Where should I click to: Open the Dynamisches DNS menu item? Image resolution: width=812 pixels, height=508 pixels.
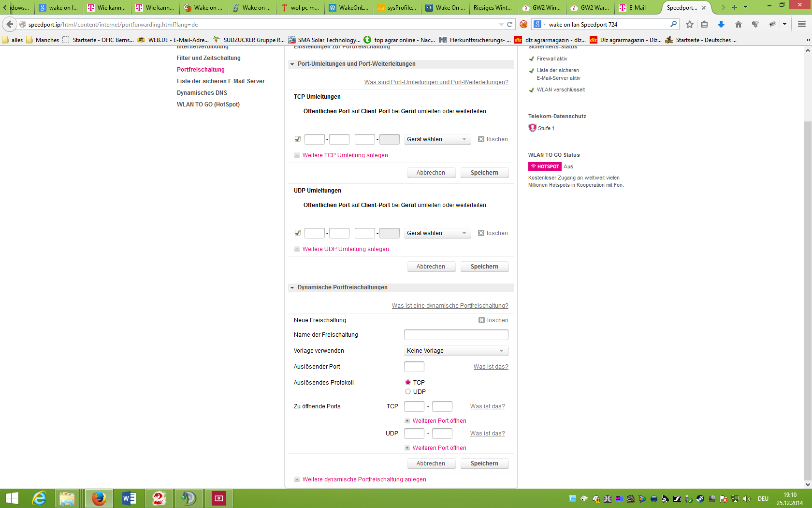pyautogui.click(x=202, y=93)
